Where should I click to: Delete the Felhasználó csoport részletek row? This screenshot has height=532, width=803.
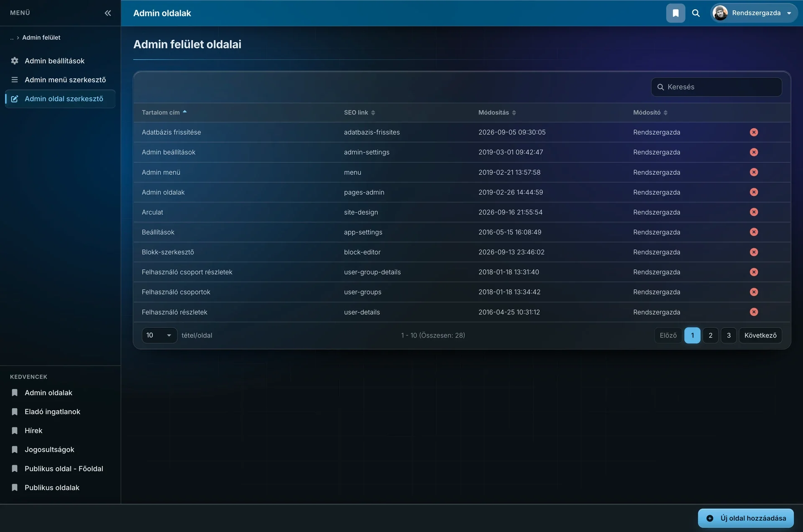coord(754,272)
